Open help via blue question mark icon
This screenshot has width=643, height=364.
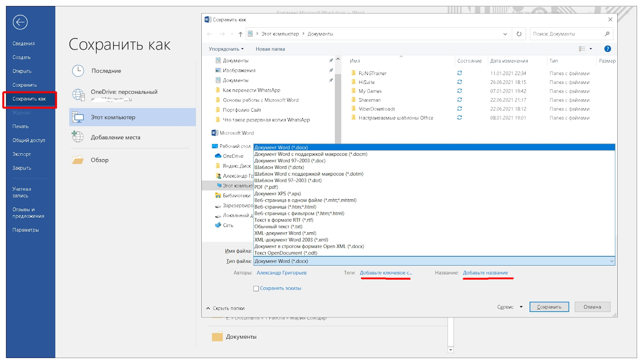[607, 49]
